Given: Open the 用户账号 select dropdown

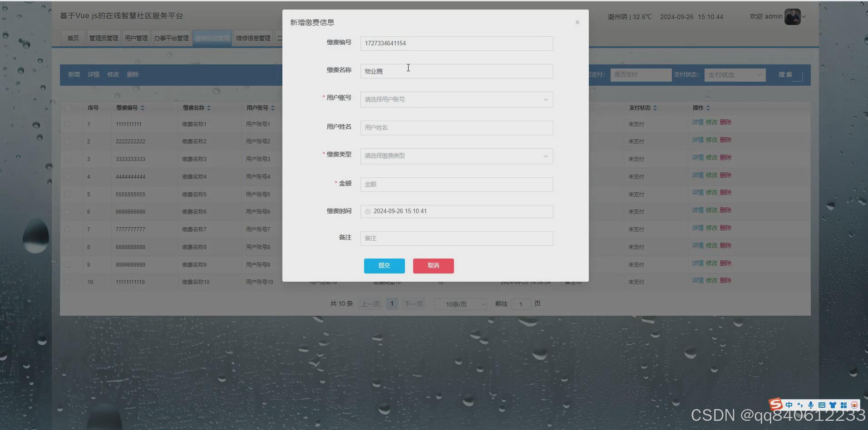Looking at the screenshot, I should (457, 99).
